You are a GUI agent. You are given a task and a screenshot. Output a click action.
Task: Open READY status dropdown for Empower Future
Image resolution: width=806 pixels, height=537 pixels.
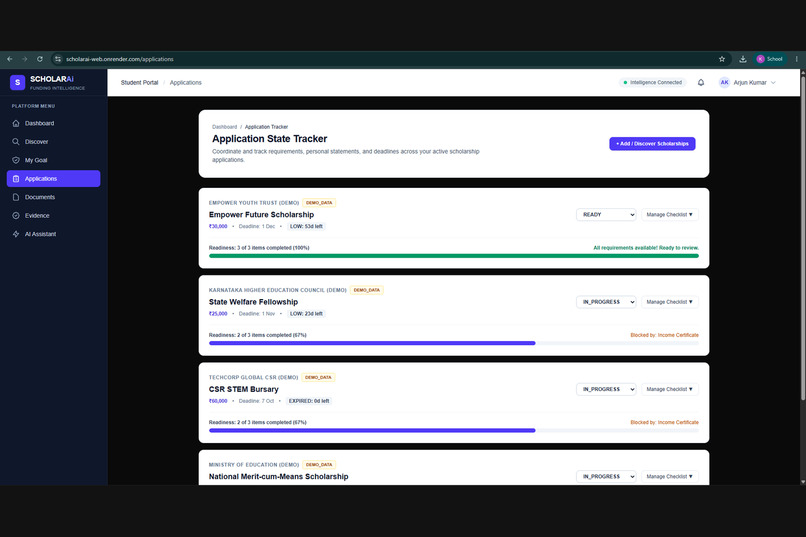point(606,215)
